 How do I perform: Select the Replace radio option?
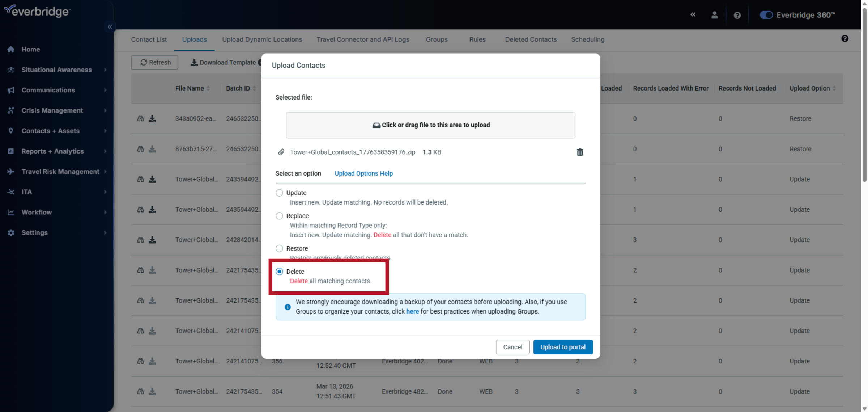pos(279,216)
